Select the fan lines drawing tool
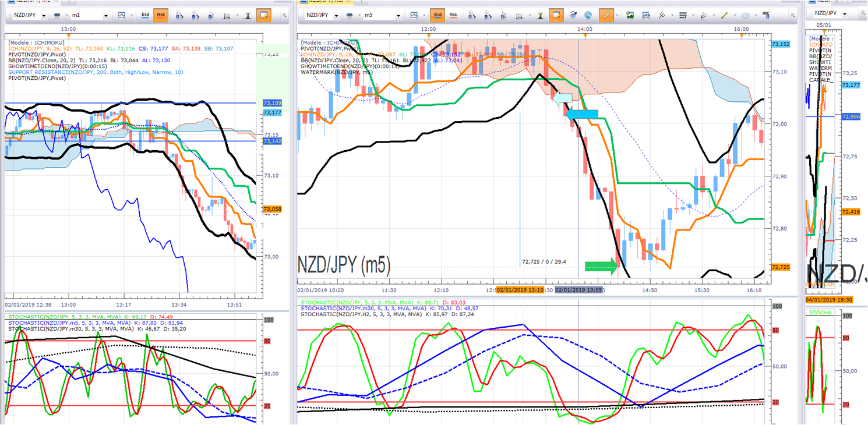Screen dimensions: 868x425 coord(703,15)
